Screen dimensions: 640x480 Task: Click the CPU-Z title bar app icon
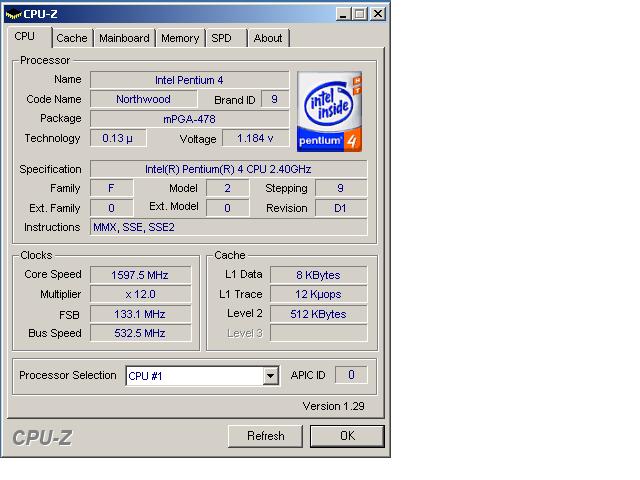[13, 14]
